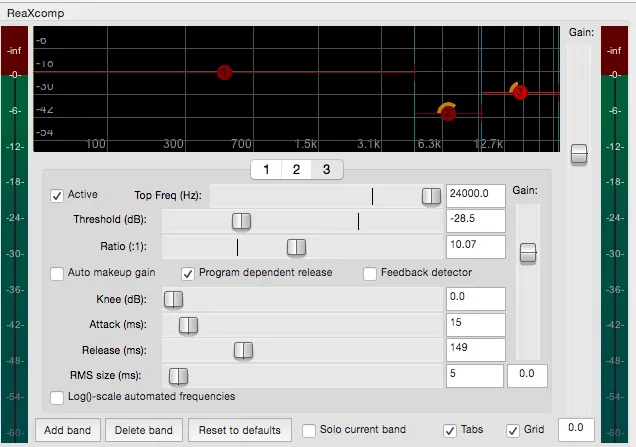
Task: Click Reset to defaults
Action: (x=240, y=430)
